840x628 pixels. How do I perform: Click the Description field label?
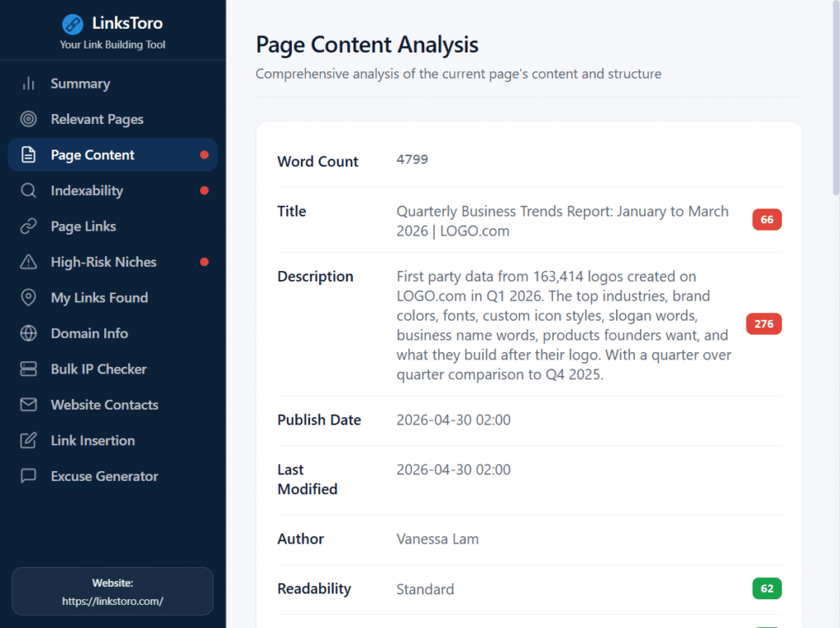(316, 277)
